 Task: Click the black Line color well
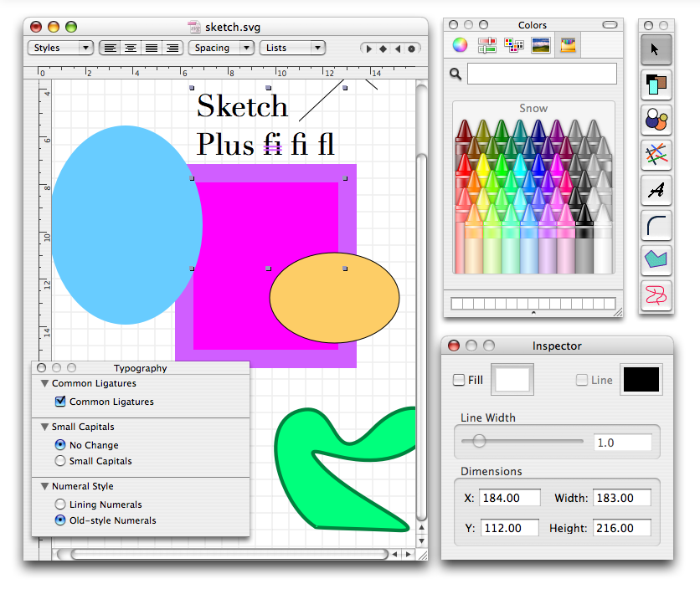click(641, 380)
